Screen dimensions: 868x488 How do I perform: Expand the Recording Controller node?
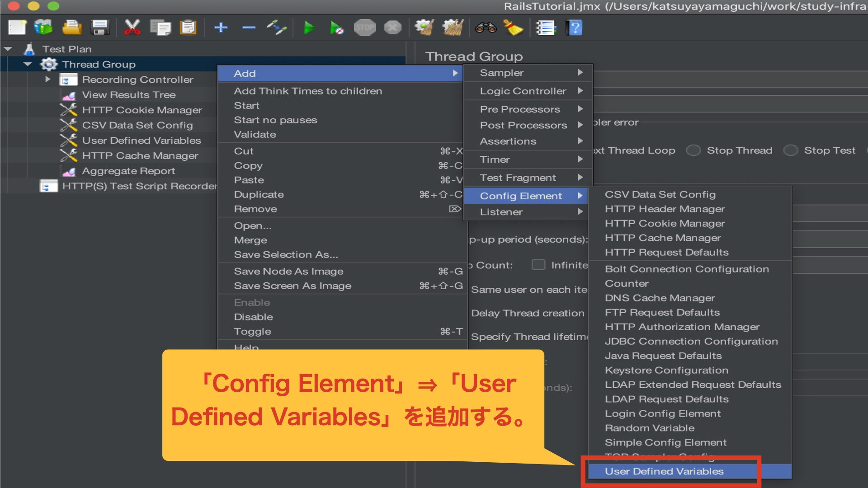(47, 80)
